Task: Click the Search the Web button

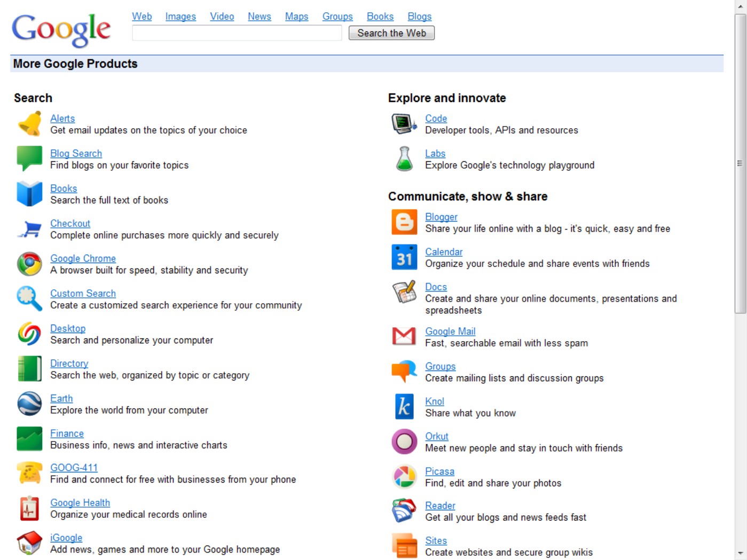Action: tap(392, 33)
